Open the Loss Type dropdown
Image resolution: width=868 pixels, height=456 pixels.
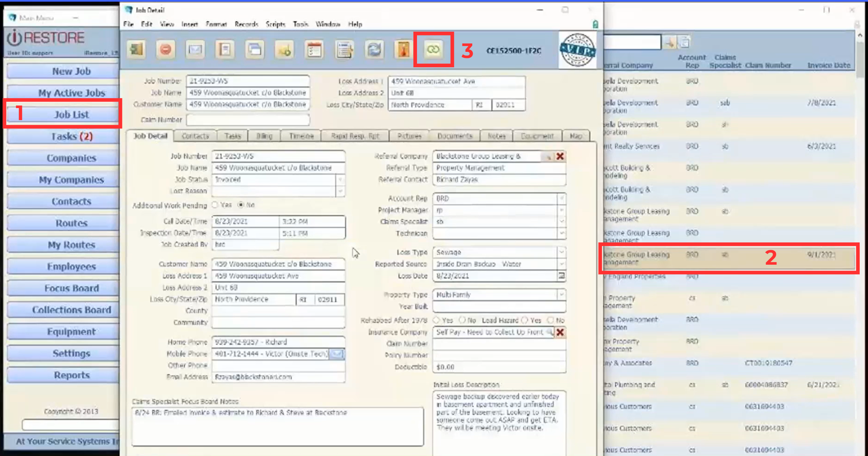coord(562,252)
